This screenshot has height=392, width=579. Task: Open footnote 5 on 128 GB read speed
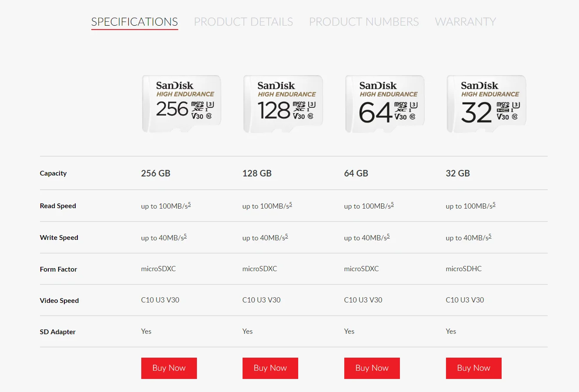(291, 204)
